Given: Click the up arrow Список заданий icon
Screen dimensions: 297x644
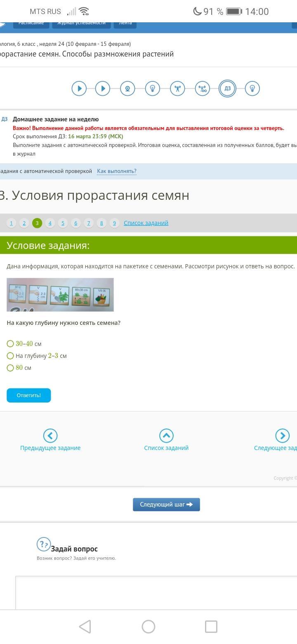Looking at the screenshot, I should (x=166, y=436).
